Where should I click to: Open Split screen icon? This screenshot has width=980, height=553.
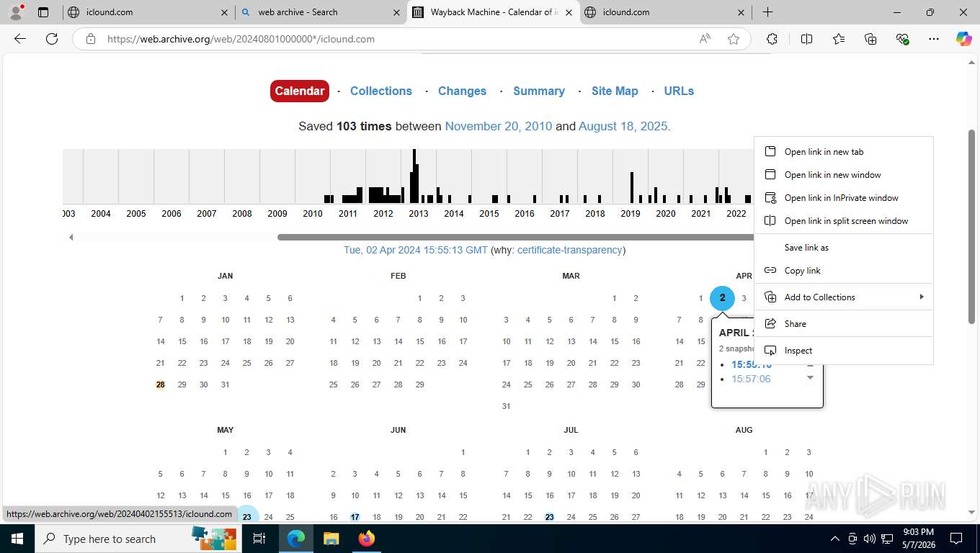coord(806,39)
